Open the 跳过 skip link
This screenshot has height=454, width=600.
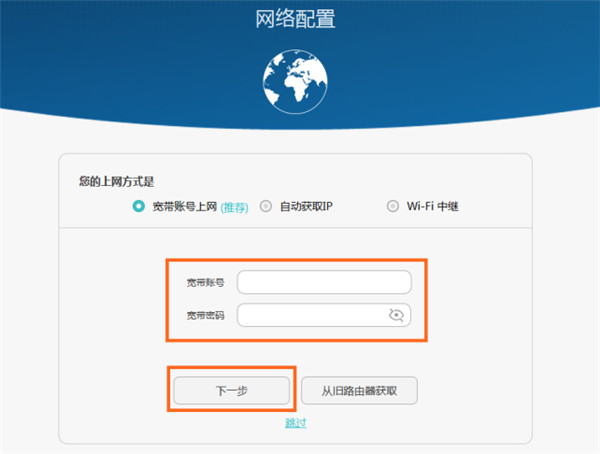point(296,423)
